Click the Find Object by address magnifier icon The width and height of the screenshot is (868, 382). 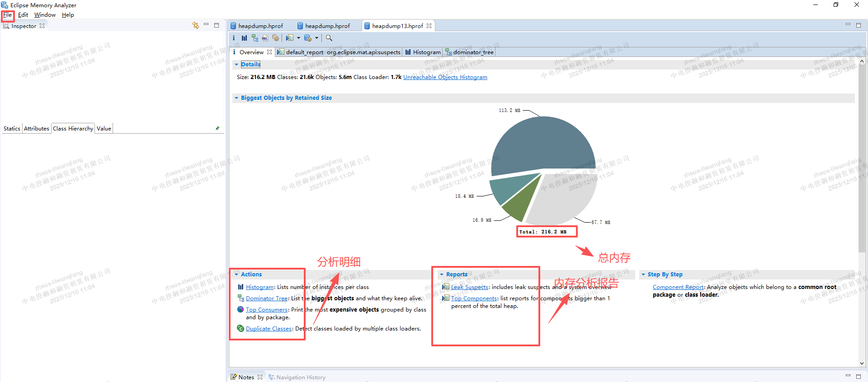pyautogui.click(x=329, y=38)
